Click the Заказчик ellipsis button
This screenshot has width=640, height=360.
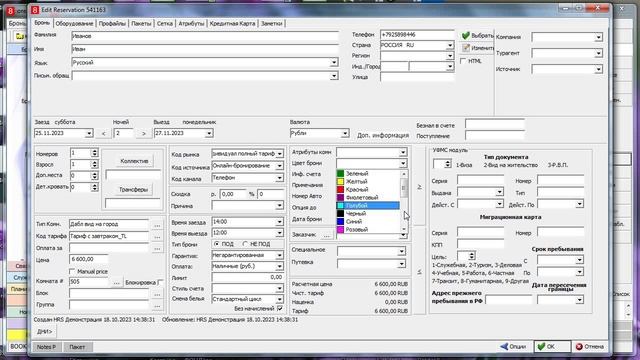click(327, 235)
